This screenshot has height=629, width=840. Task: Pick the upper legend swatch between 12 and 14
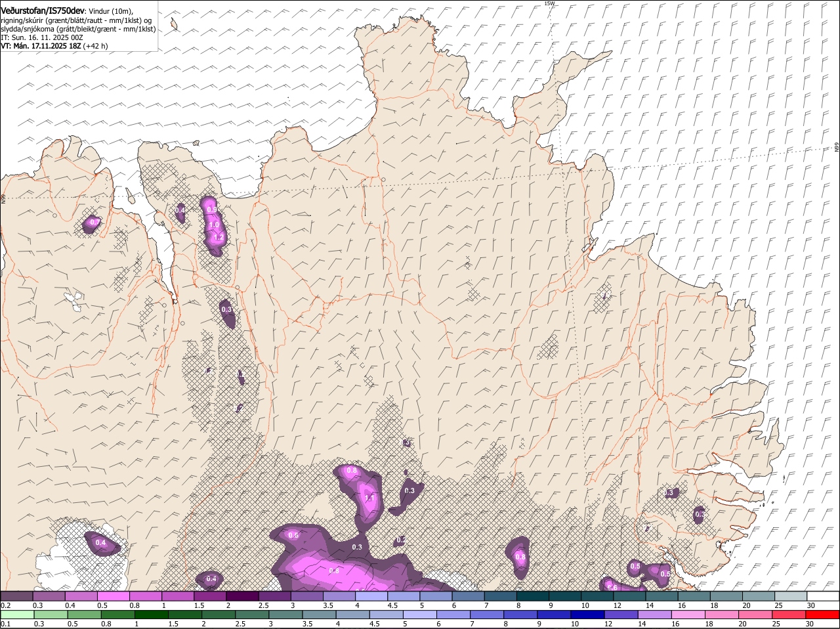629,596
